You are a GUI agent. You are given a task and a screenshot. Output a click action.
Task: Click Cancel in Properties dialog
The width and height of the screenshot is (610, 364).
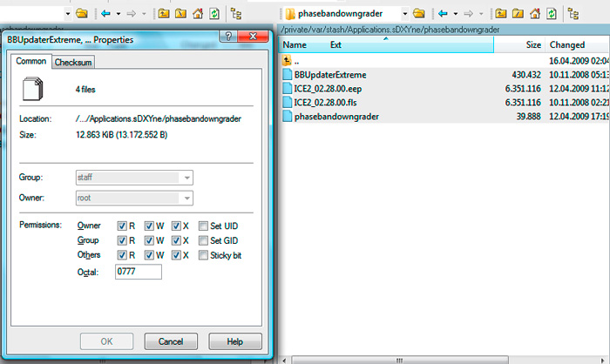pyautogui.click(x=171, y=341)
